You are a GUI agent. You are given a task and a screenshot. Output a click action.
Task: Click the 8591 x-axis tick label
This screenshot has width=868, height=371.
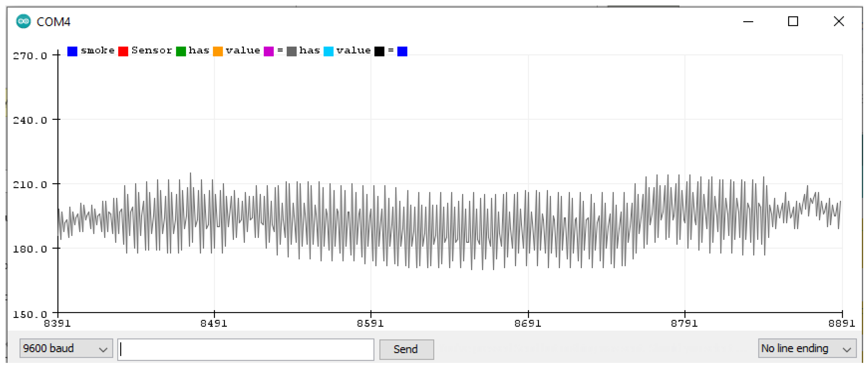click(370, 323)
